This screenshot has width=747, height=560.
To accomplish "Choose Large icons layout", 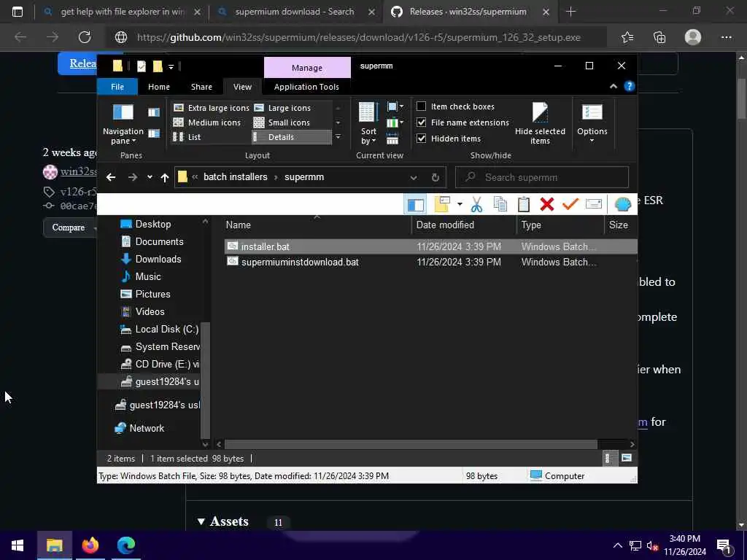I will click(282, 108).
